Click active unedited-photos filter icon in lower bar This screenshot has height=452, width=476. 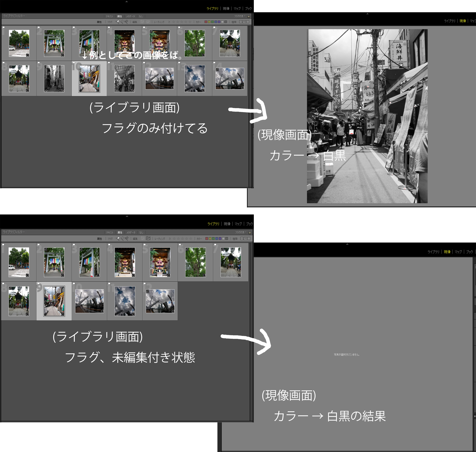coord(148,238)
